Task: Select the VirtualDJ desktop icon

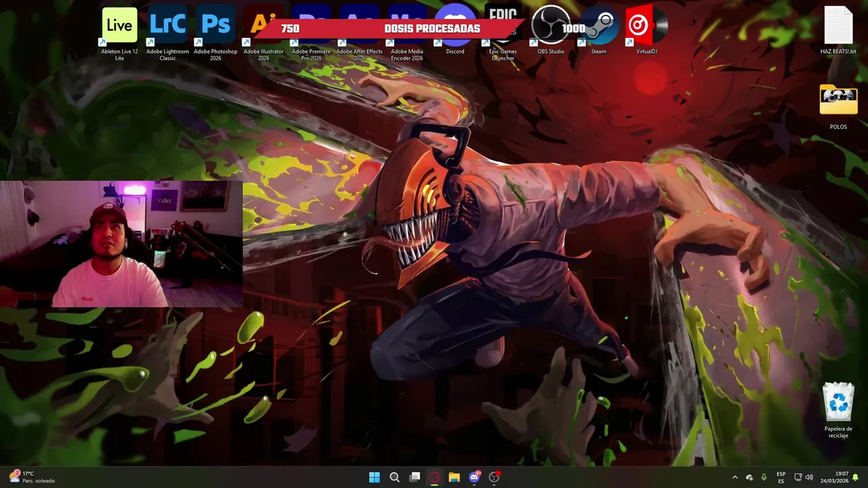Action: [x=647, y=30]
